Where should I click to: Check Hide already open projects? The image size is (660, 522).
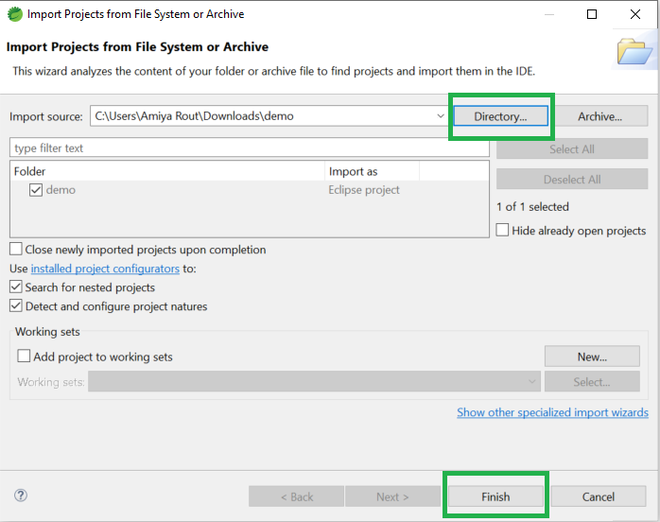[503, 230]
